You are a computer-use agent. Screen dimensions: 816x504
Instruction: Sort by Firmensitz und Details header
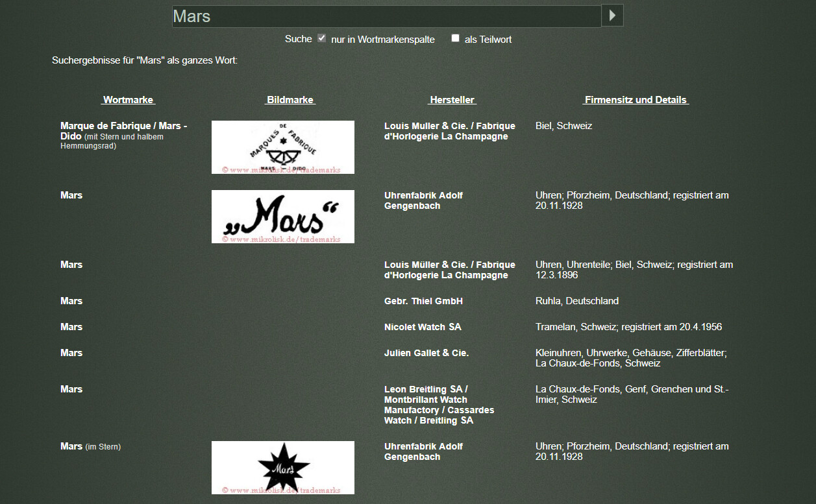(x=636, y=100)
